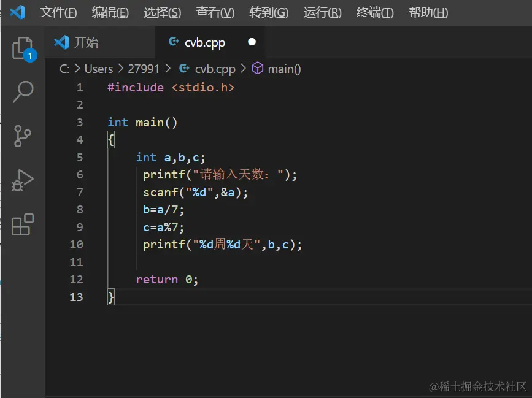This screenshot has height=398, width=532.
Task: Click the VS Code logo in title bar
Action: point(17,12)
